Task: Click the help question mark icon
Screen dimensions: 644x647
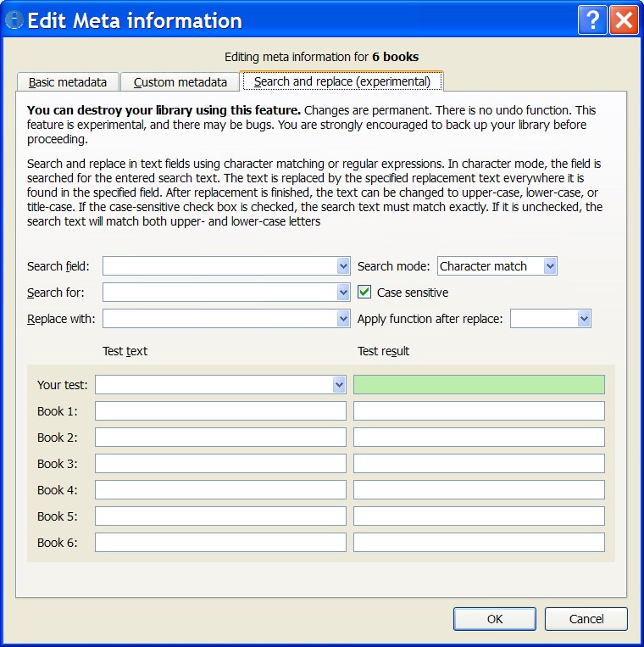Action: click(x=592, y=20)
